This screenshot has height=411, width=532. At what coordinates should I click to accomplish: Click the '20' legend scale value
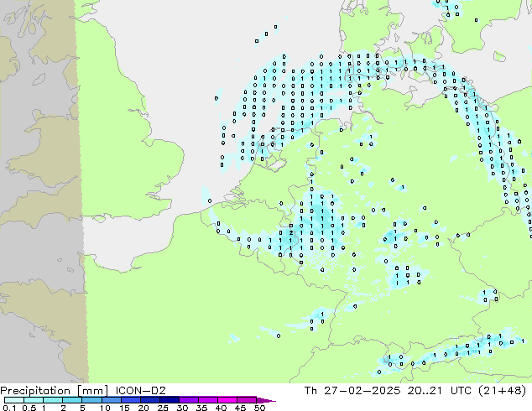[143, 408]
